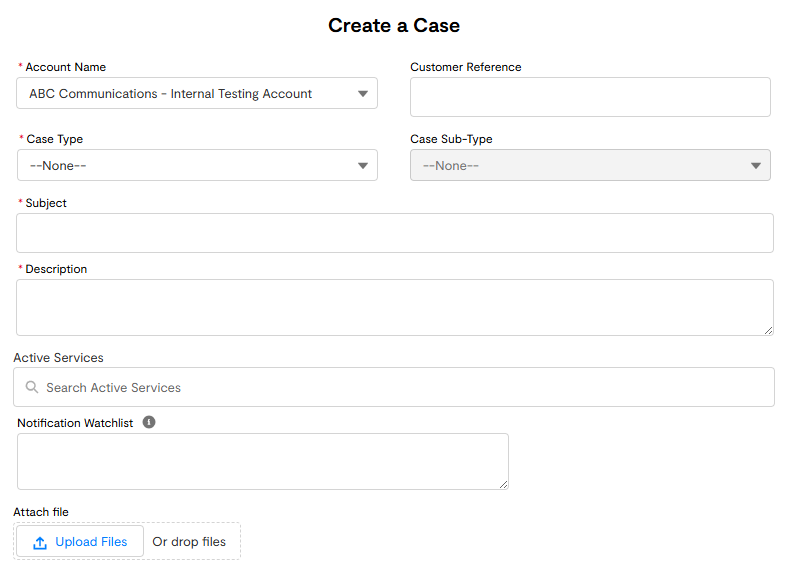Open the Case Sub-Type dropdown
Image resolution: width=791 pixels, height=565 pixels.
pyautogui.click(x=590, y=165)
